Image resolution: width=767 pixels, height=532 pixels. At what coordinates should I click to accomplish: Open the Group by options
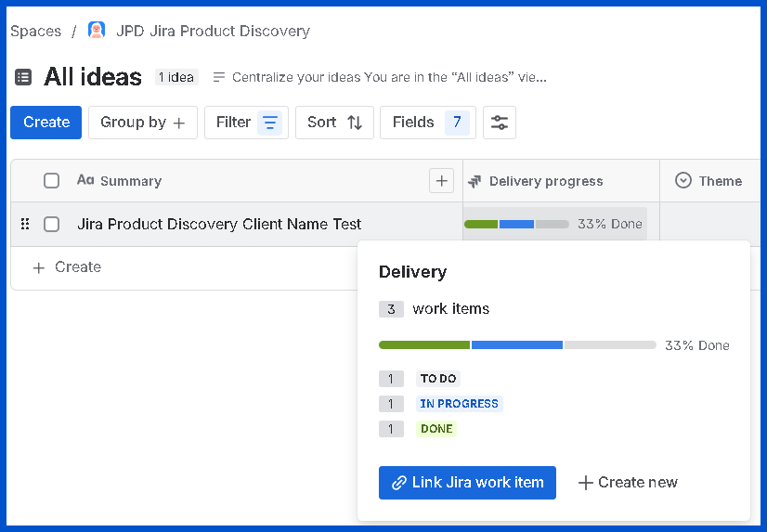click(143, 123)
